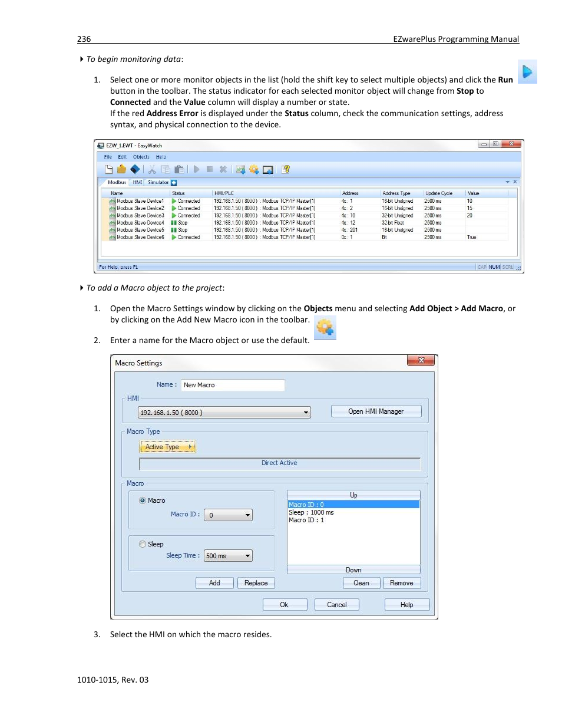Select the Sleep radio button
This screenshot has height=728, width=562.
tap(143, 544)
